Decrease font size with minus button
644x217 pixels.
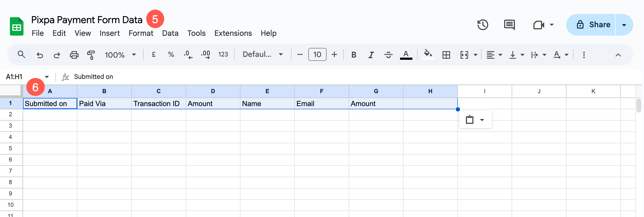click(300, 55)
